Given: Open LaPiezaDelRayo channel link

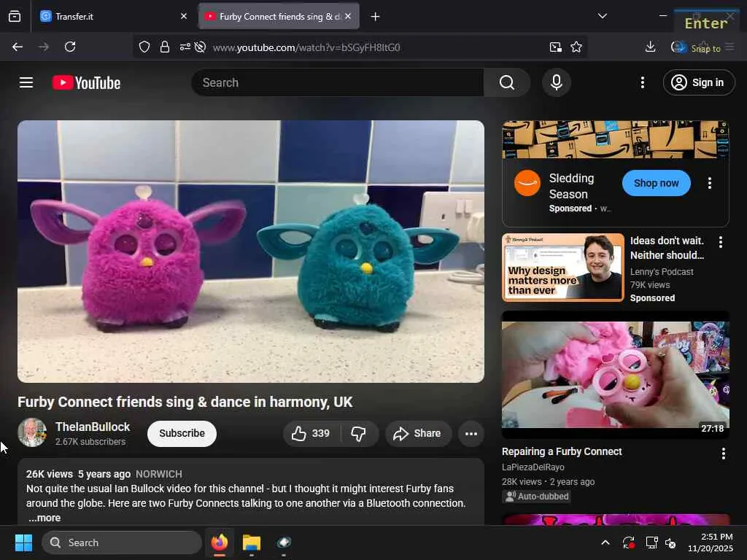Looking at the screenshot, I should (533, 467).
